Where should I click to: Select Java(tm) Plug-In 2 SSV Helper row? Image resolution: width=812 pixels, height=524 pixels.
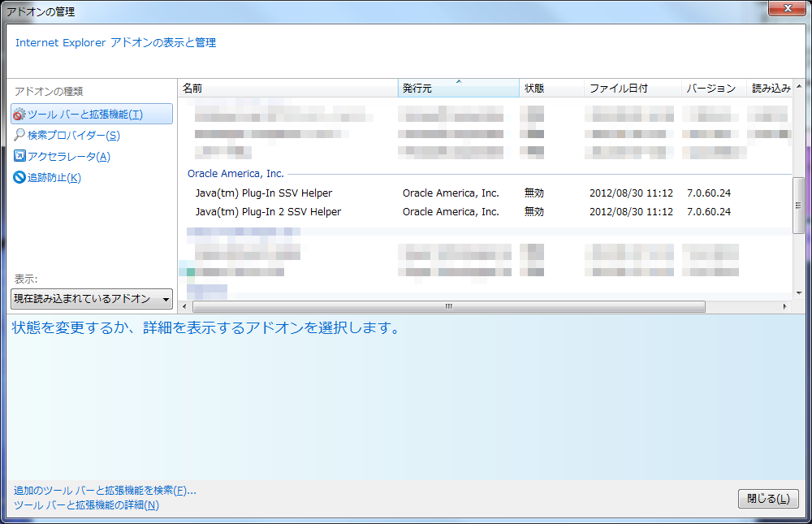268,212
